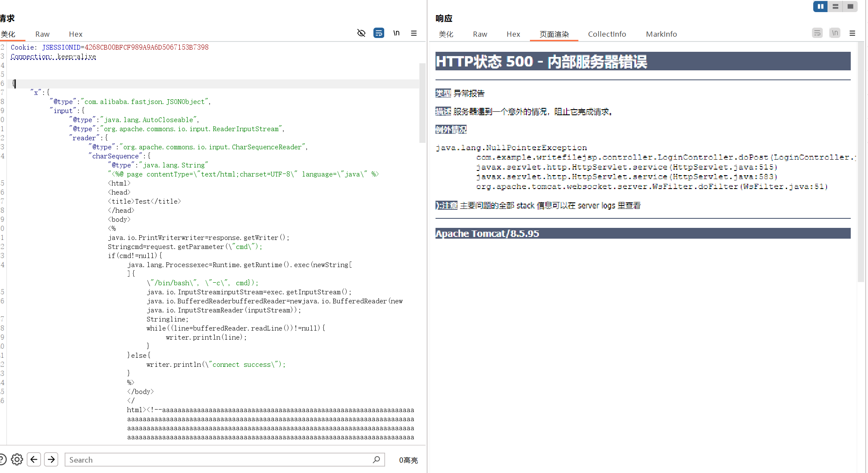Switch request view to Raw tab
Viewport: 868px width, 473px height.
click(42, 34)
